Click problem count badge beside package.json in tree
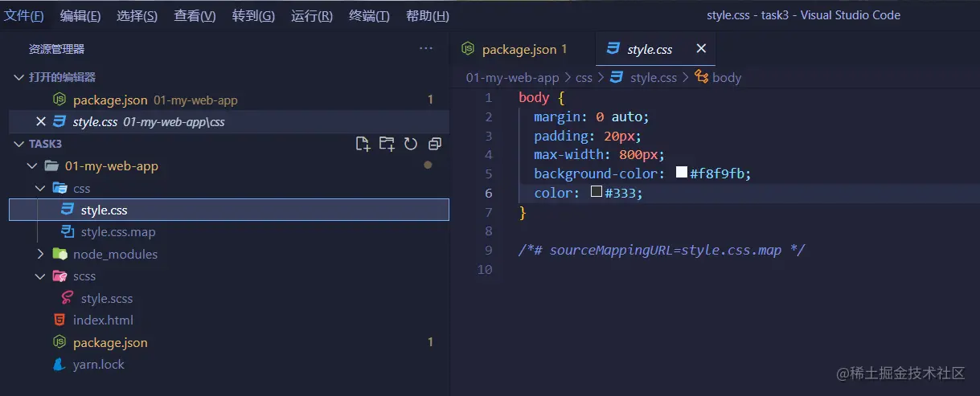980x396 pixels. (x=430, y=342)
